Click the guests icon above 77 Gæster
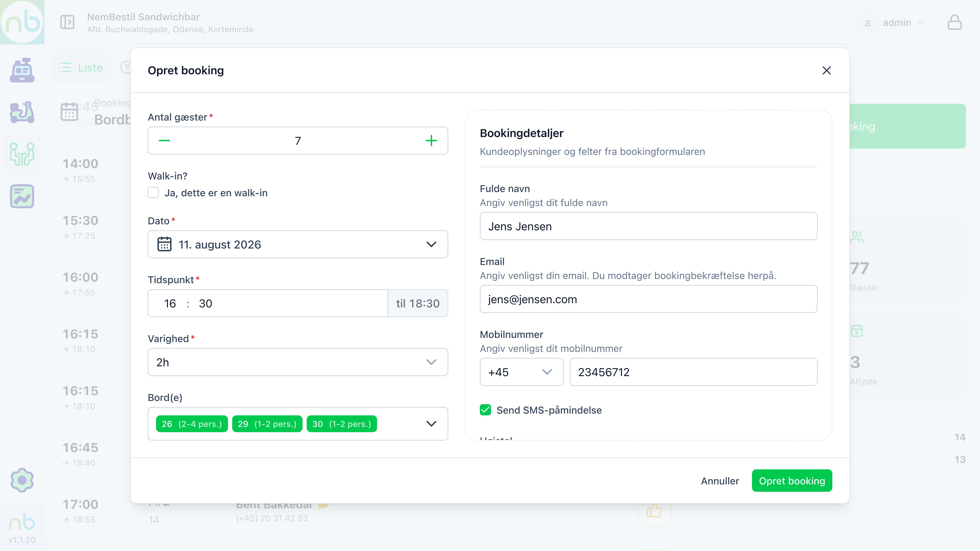 pos(857,237)
